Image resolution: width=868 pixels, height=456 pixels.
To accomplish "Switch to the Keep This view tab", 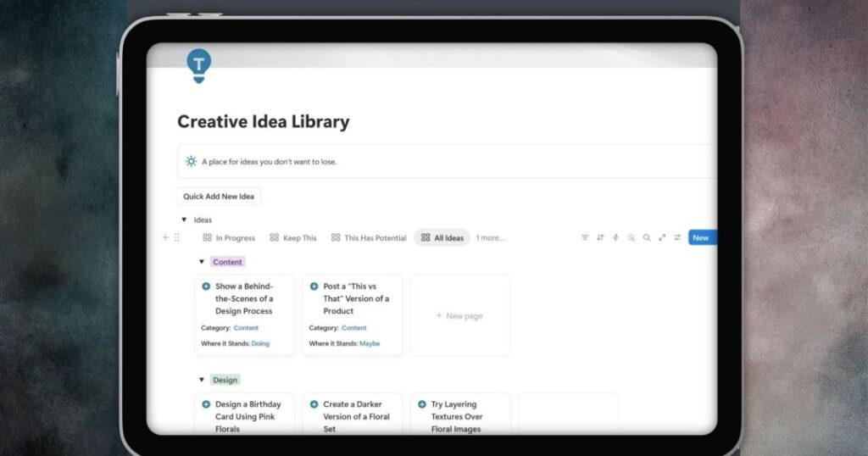I will 293,238.
